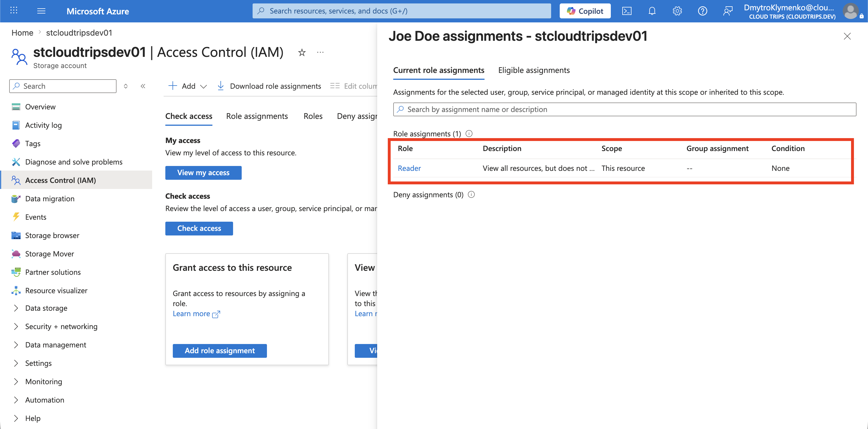Click the Deny assignments info icon
Screen dimensions: 868x429
(x=471, y=194)
